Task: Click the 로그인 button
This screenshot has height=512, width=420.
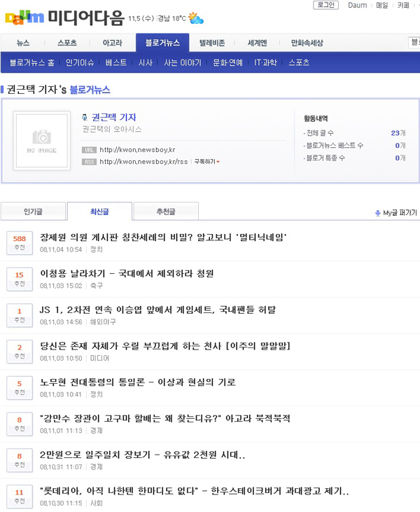Action: coord(325,5)
